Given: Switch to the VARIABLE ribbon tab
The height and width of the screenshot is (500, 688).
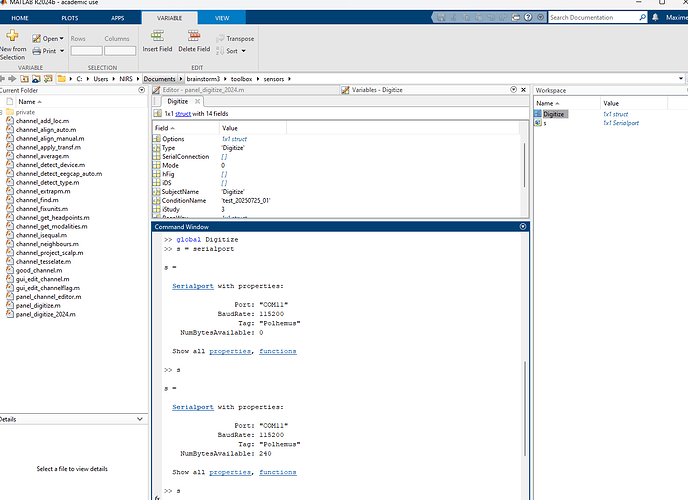Looking at the screenshot, I should [x=169, y=18].
